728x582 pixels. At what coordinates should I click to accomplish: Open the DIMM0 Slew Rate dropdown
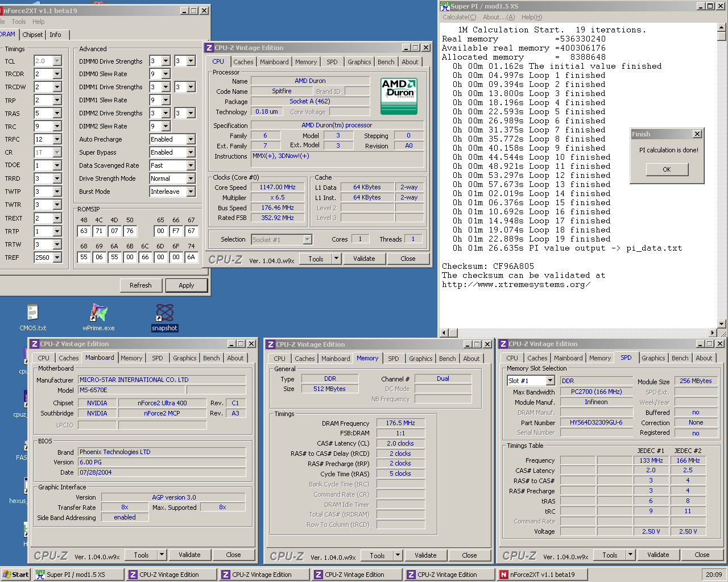click(x=166, y=74)
